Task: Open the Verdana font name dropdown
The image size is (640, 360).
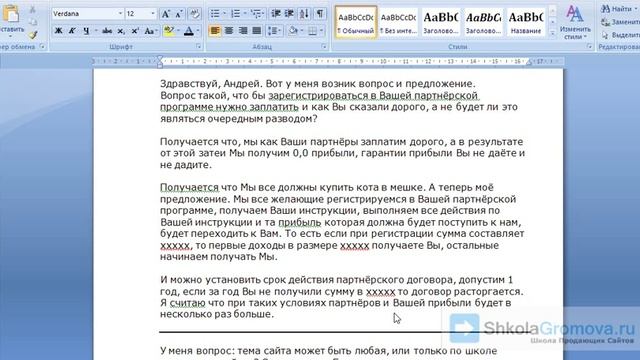Action: [x=120, y=14]
